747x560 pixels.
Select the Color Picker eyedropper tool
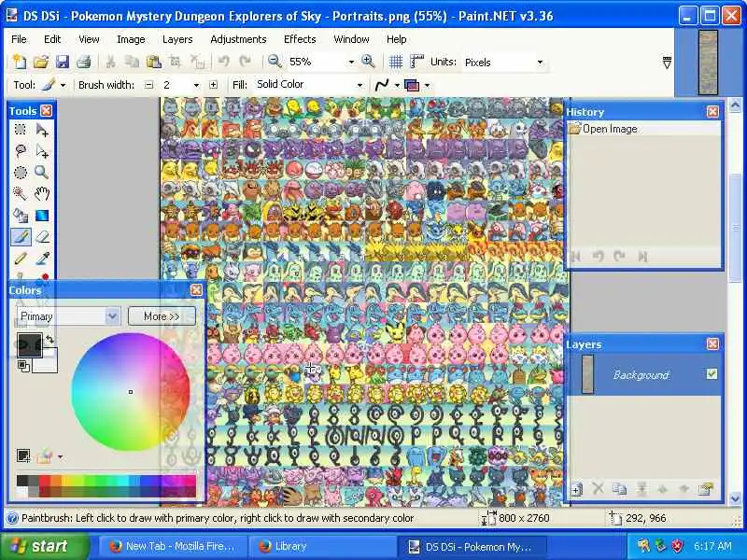coord(42,259)
